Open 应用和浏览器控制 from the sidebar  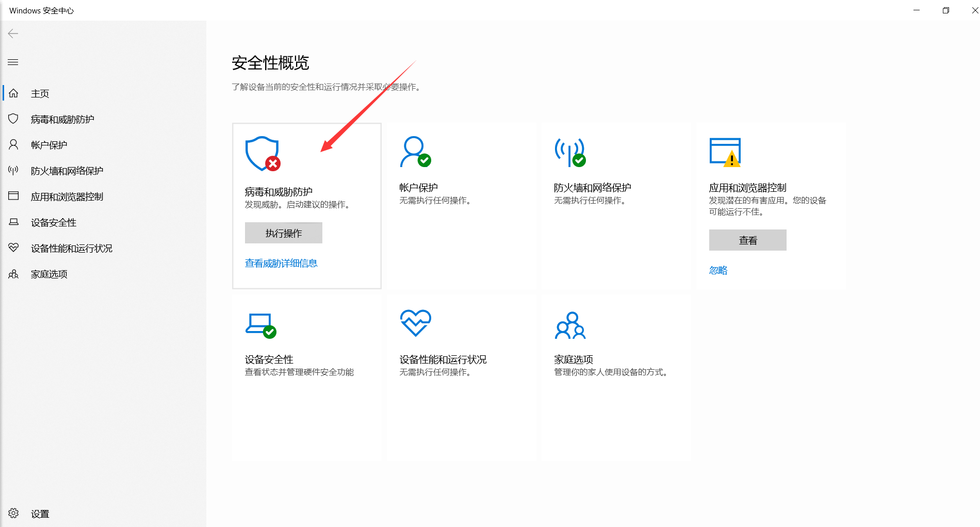[x=67, y=196]
